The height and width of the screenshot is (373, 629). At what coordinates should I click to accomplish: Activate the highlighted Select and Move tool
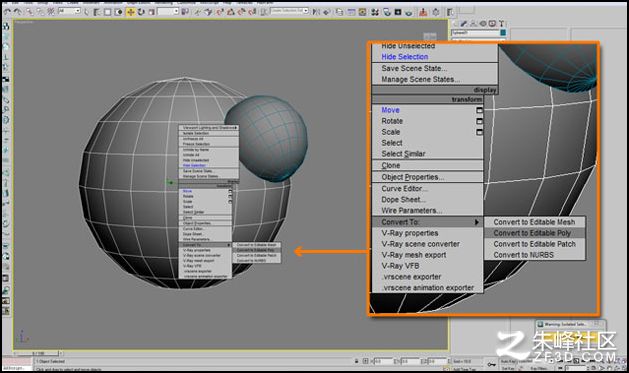(x=131, y=12)
